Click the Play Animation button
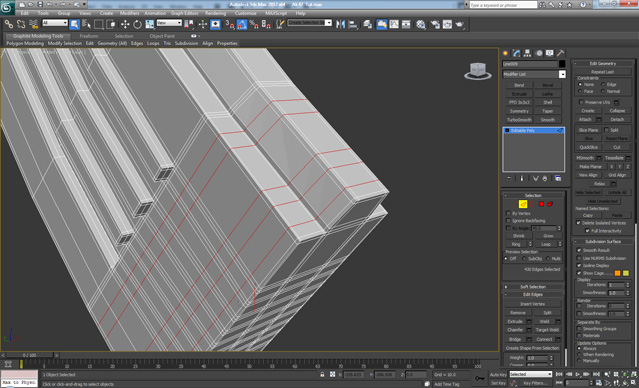This screenshot has height=388, width=639. (x=578, y=374)
